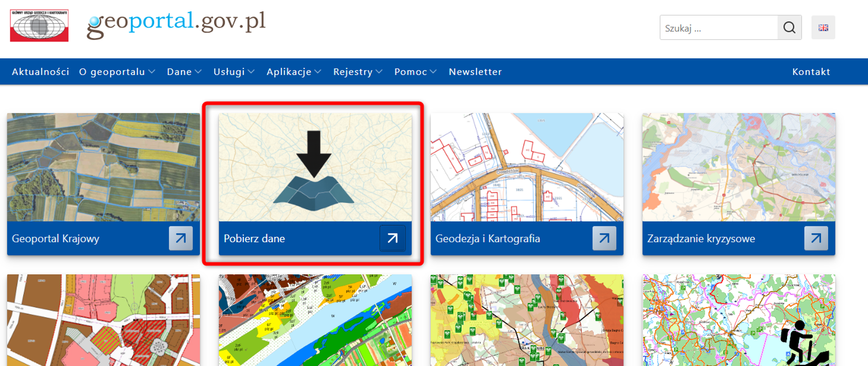
Task: Click the geoportal.gov.pl site logo
Action: click(176, 24)
